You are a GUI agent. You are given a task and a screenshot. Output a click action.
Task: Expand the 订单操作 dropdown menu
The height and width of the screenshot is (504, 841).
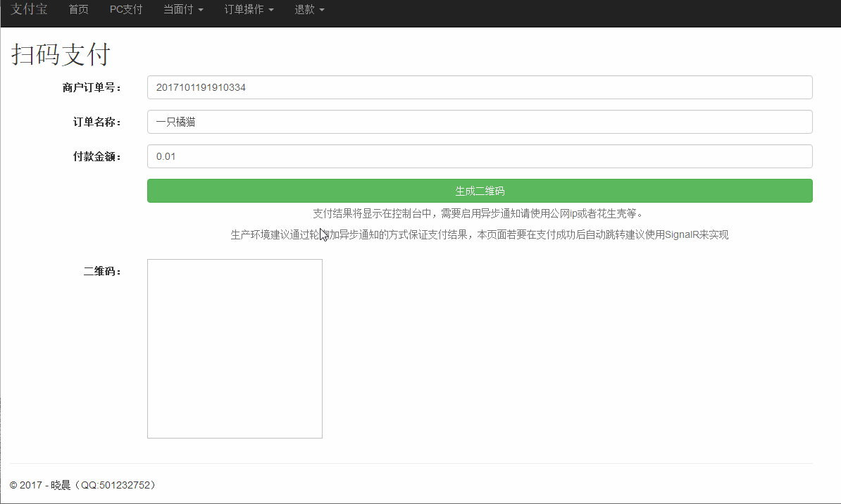click(249, 10)
